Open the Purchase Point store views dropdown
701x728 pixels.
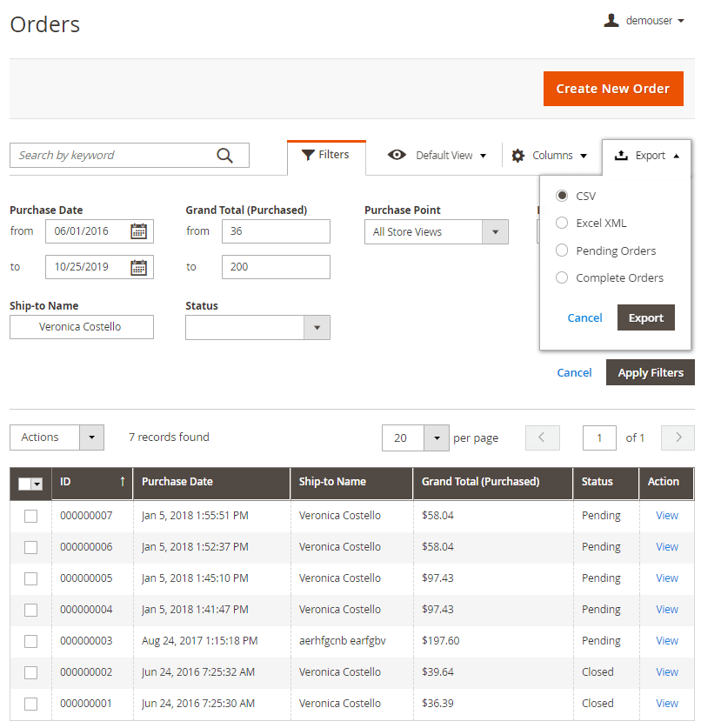pos(436,232)
